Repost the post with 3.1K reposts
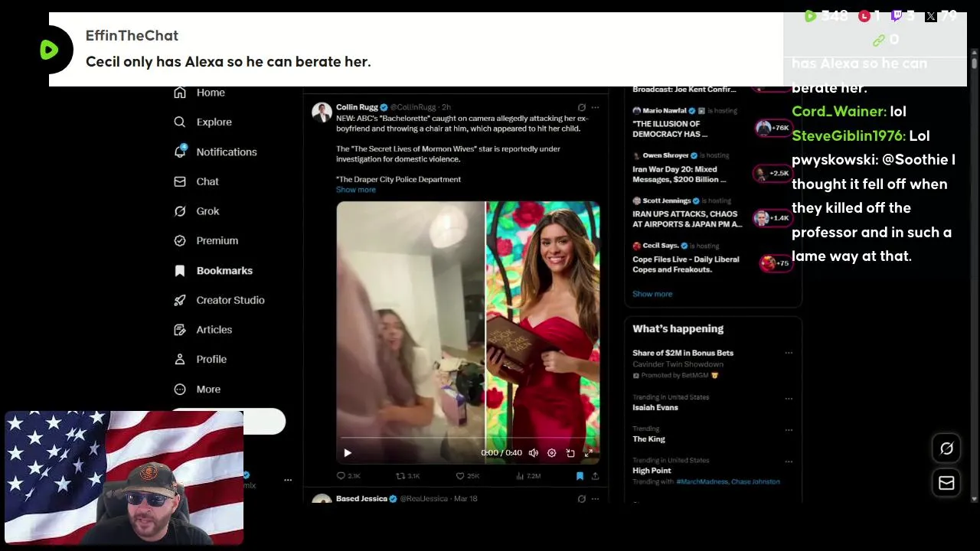The image size is (980, 551). 407,476
